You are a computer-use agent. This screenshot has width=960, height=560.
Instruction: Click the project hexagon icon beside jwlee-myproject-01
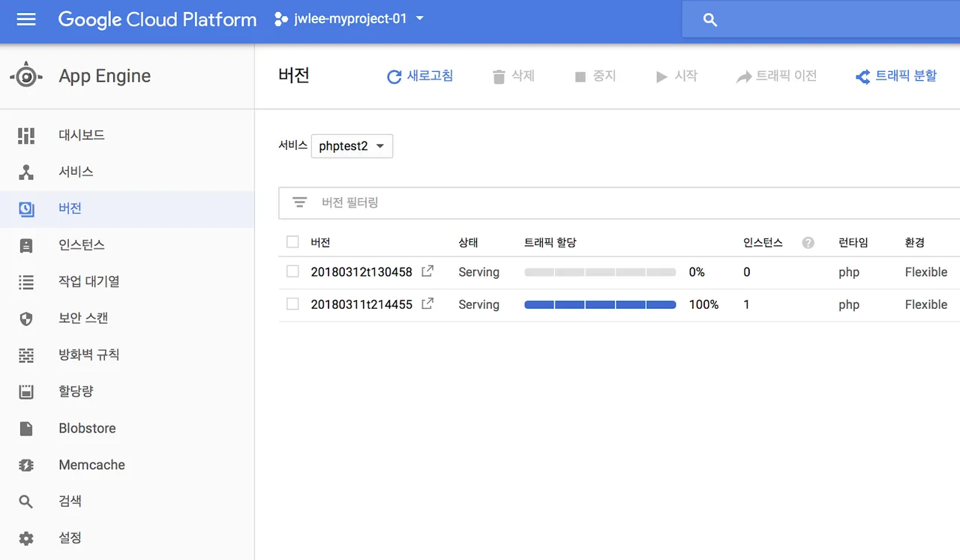click(281, 19)
